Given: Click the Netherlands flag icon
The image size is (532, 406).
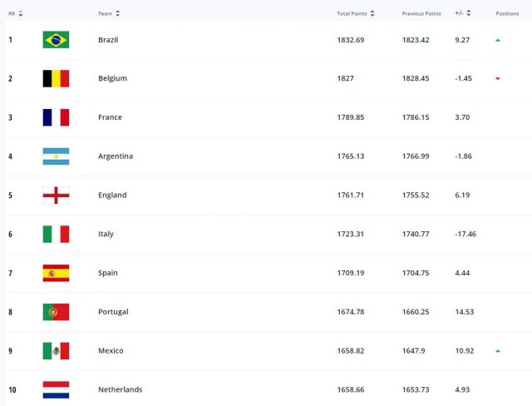Looking at the screenshot, I should coord(56,389).
